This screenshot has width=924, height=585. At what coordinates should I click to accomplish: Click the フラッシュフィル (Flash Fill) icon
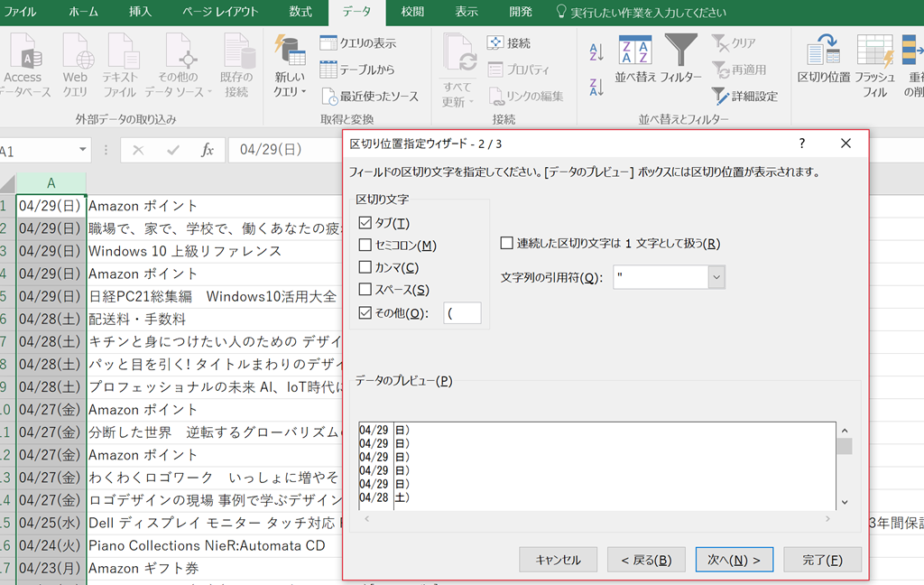[874, 52]
